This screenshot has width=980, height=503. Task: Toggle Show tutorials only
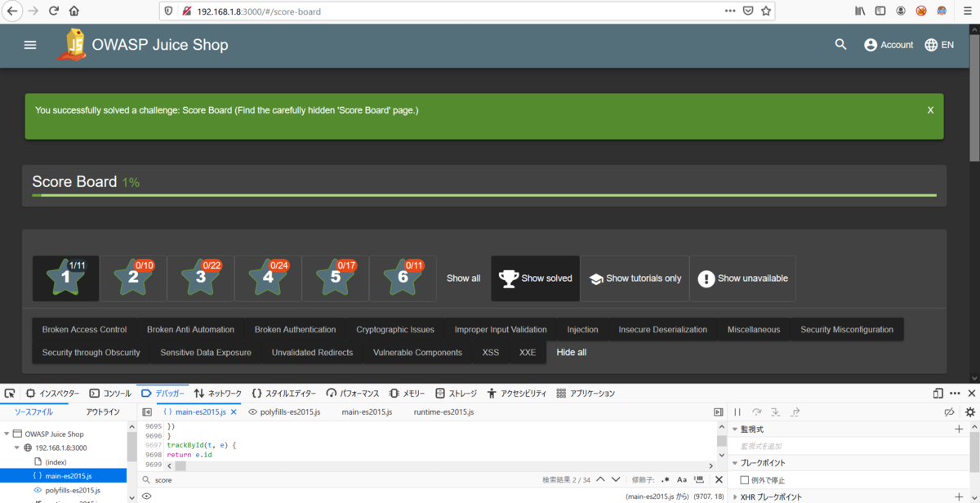635,278
